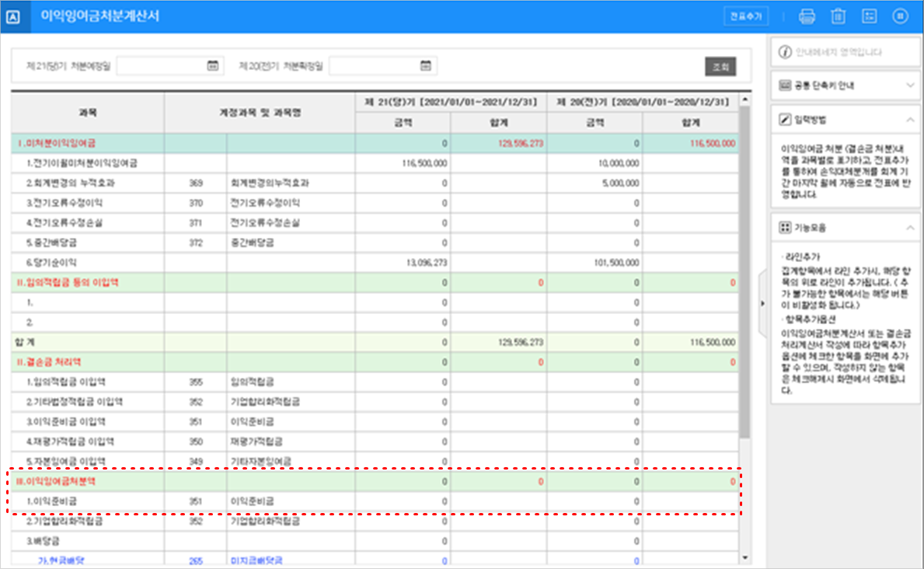Click the grid icon beside 기능모음
Screen dimensions: 924x569
[x=785, y=228]
